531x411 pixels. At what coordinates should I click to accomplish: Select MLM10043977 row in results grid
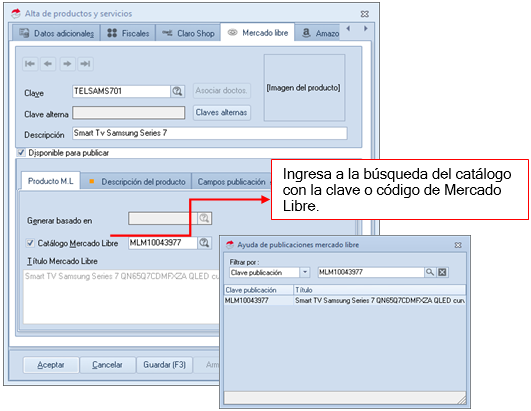point(345,300)
